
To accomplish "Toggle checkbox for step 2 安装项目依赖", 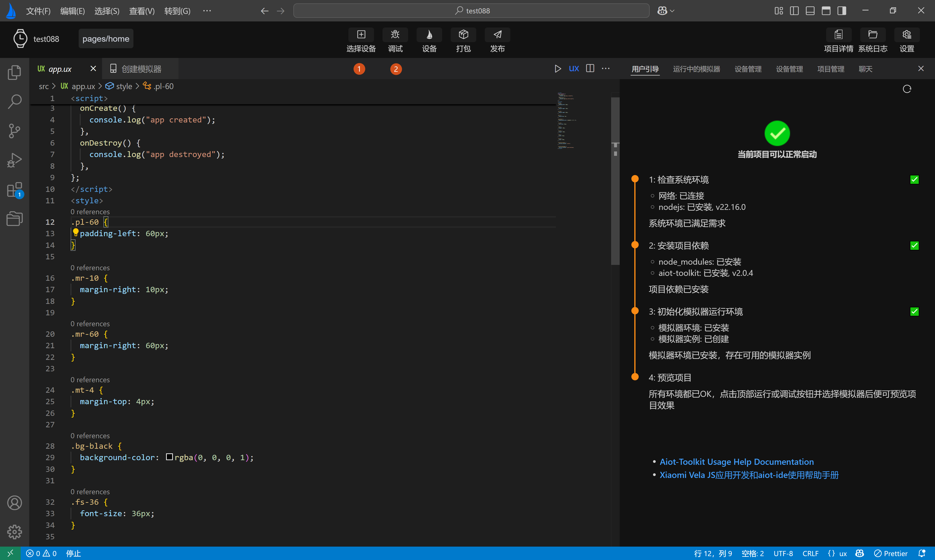I will [914, 246].
